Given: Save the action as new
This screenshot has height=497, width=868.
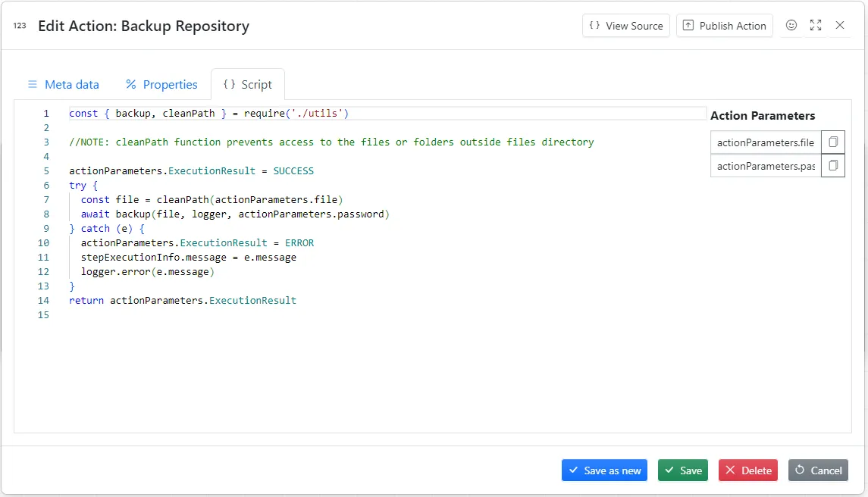Looking at the screenshot, I should tap(604, 470).
